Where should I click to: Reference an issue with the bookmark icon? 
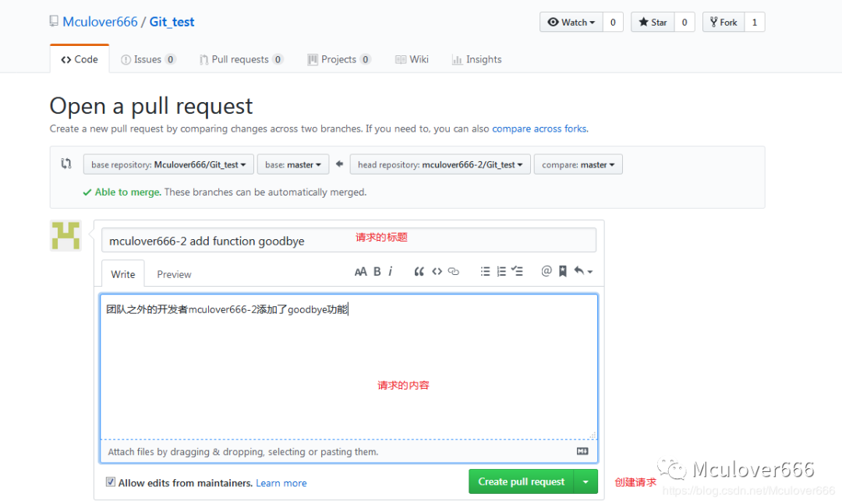[x=562, y=272]
